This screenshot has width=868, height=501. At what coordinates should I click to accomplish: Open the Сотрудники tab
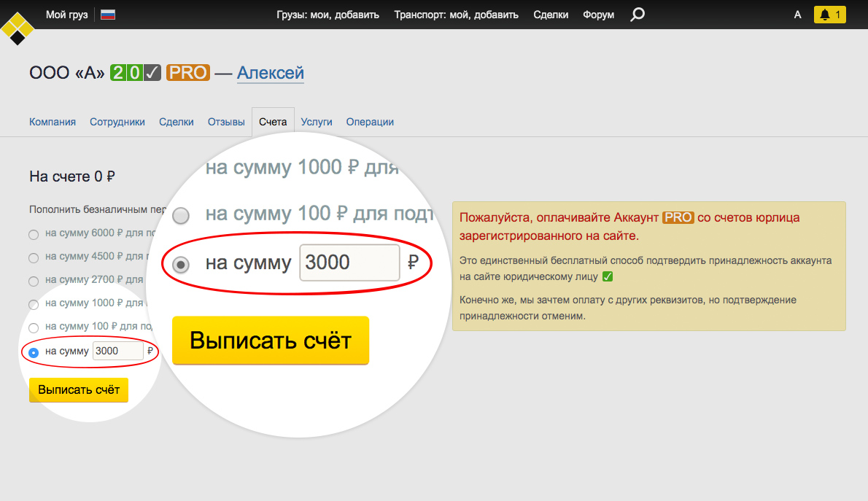[117, 122]
